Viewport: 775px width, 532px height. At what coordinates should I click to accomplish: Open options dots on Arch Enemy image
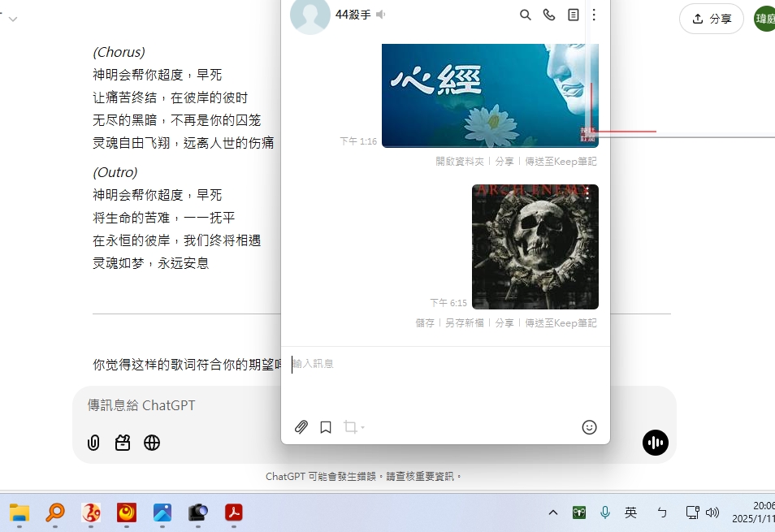(587, 193)
